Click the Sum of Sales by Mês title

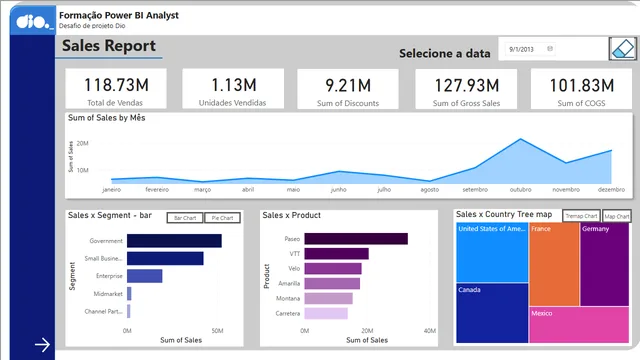[x=107, y=118]
